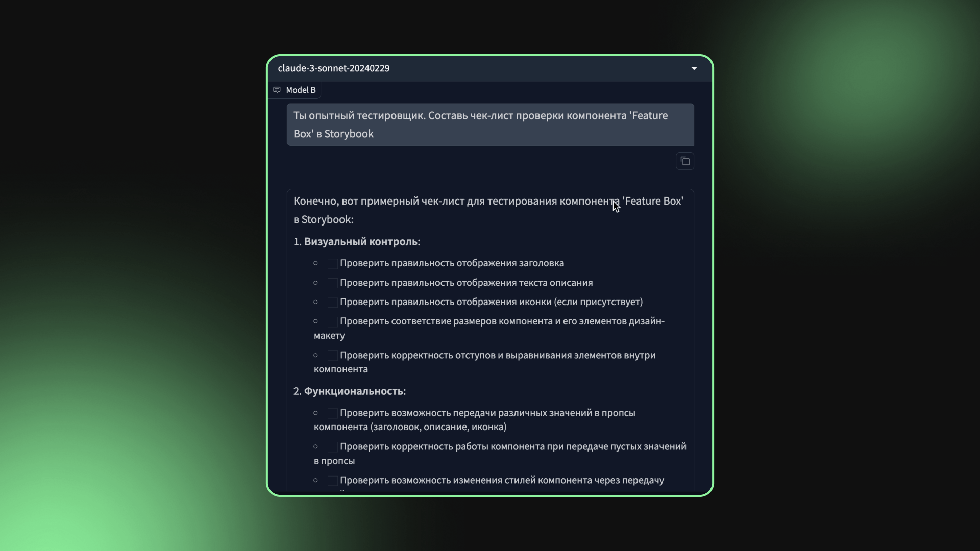Click the response intro text starting with Конечно
The width and height of the screenshot is (980, 551).
pos(459,201)
